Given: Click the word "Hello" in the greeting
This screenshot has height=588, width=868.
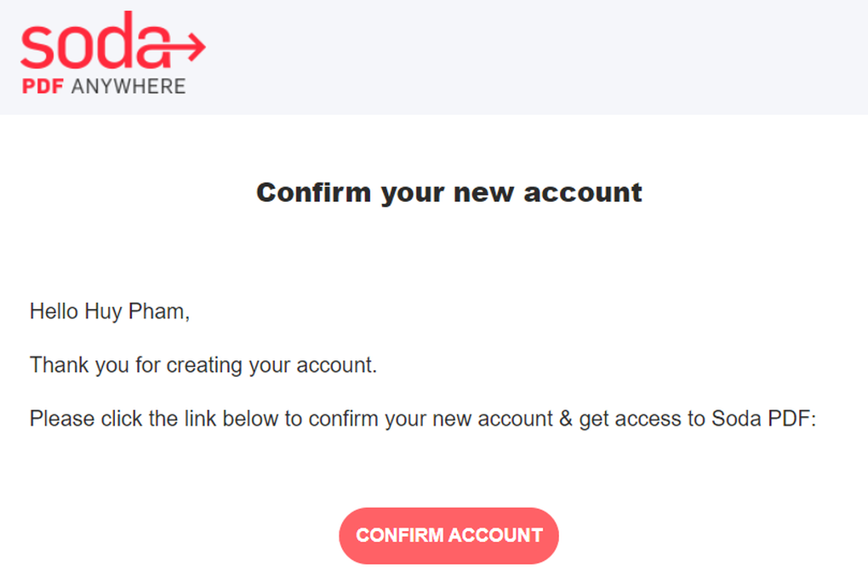Looking at the screenshot, I should (x=54, y=311).
